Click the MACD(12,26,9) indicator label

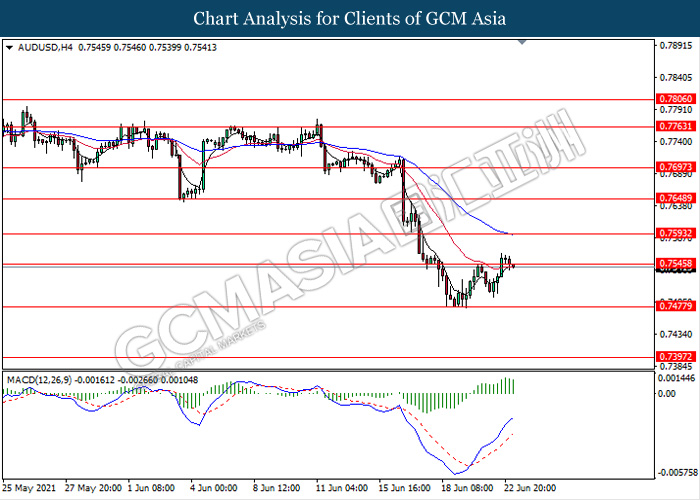coord(39,380)
